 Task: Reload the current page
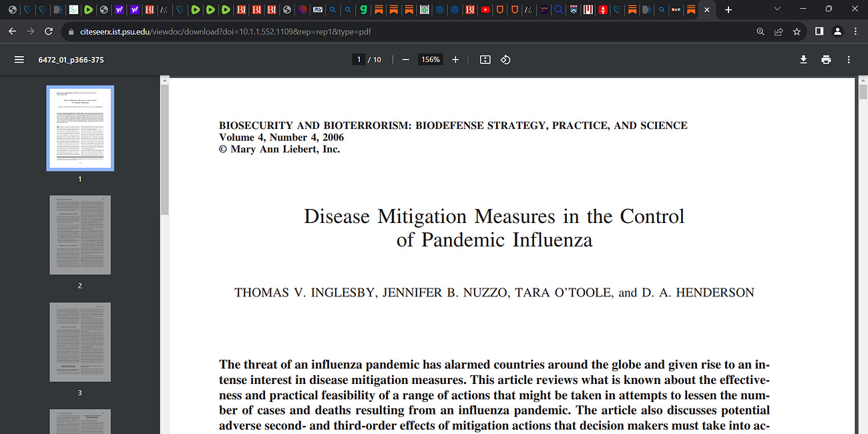pos(47,31)
